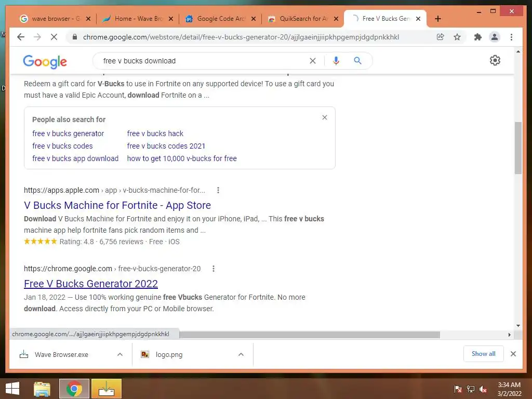
Task: Open the clock showing 3:34 AM
Action: pyautogui.click(x=509, y=389)
